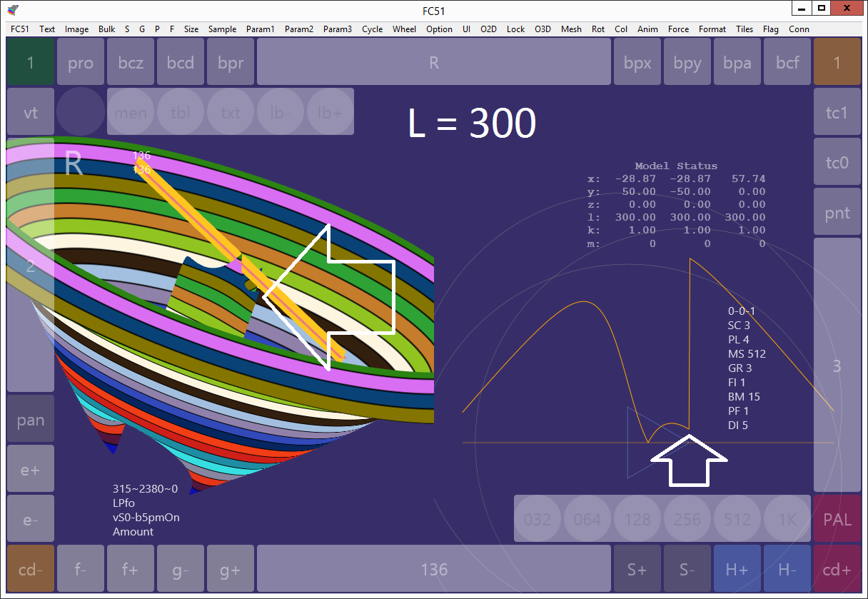Click the g- button
The width and height of the screenshot is (868, 599).
point(181,569)
